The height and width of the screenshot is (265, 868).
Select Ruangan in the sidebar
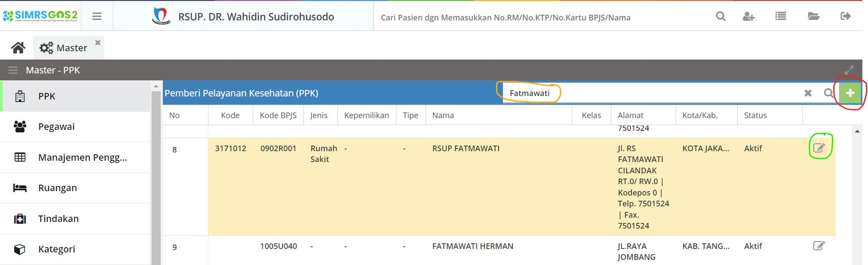click(75, 188)
